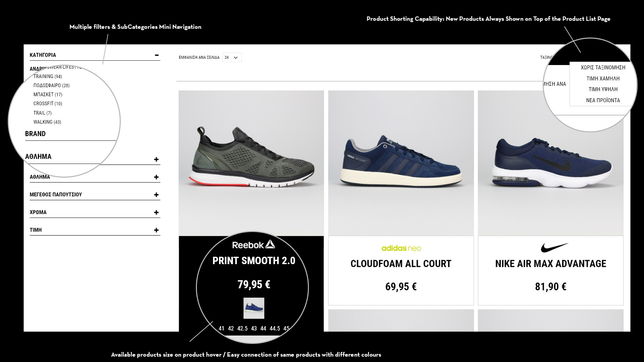Viewport: 644px width, 362px height.
Task: Open CLOUDFOAM ALL COURT product title
Action: pyautogui.click(x=401, y=264)
